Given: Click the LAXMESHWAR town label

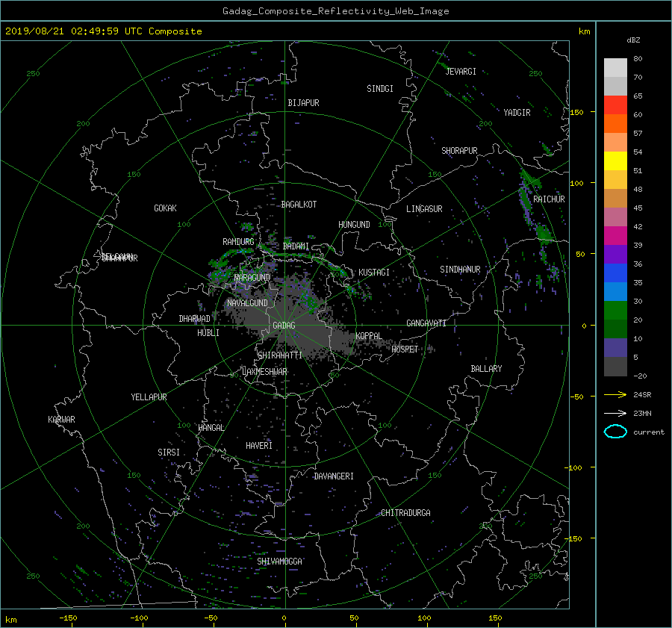Looking at the screenshot, I should [264, 372].
